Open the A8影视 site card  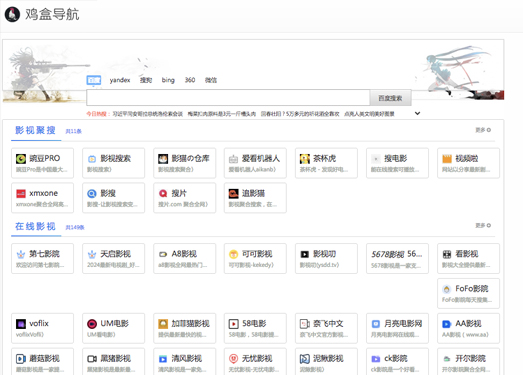coord(184,259)
